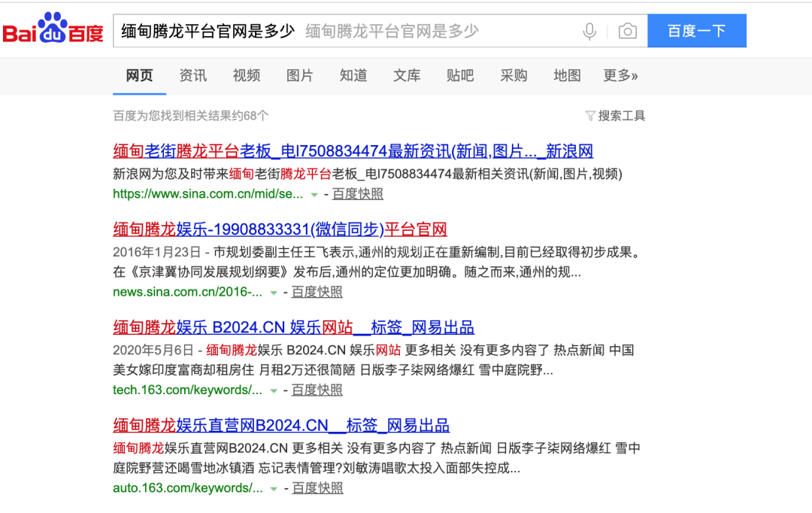Open 搜索工具 filter options
Image resolution: width=812 pixels, height=513 pixels.
click(x=615, y=116)
